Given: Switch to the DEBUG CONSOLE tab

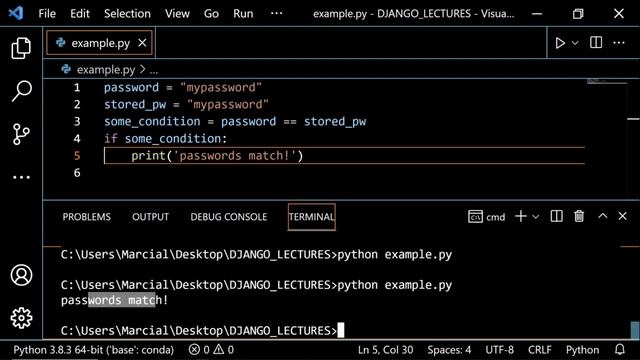Looking at the screenshot, I should [229, 217].
